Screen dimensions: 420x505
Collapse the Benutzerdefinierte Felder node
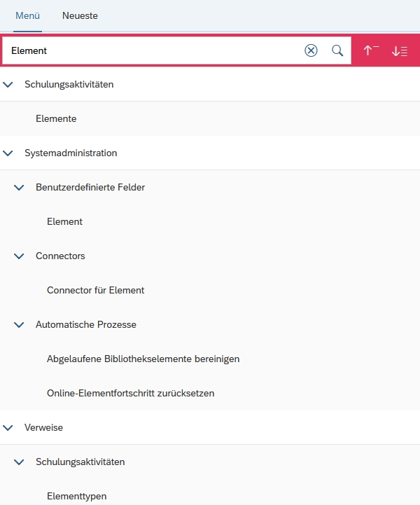[20, 187]
